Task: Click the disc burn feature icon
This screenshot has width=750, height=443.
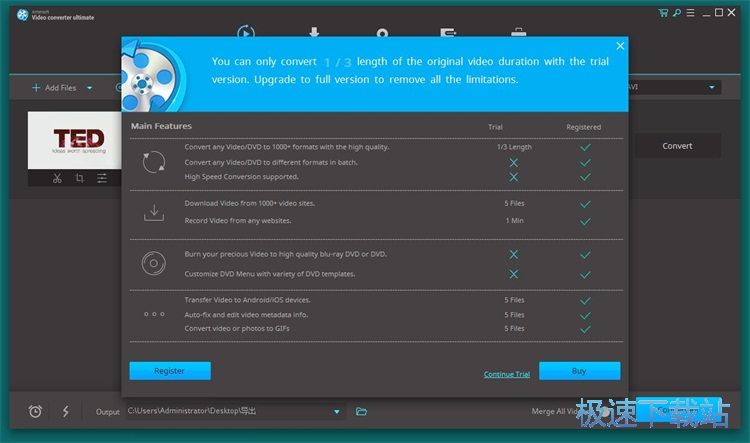Action: [x=154, y=263]
